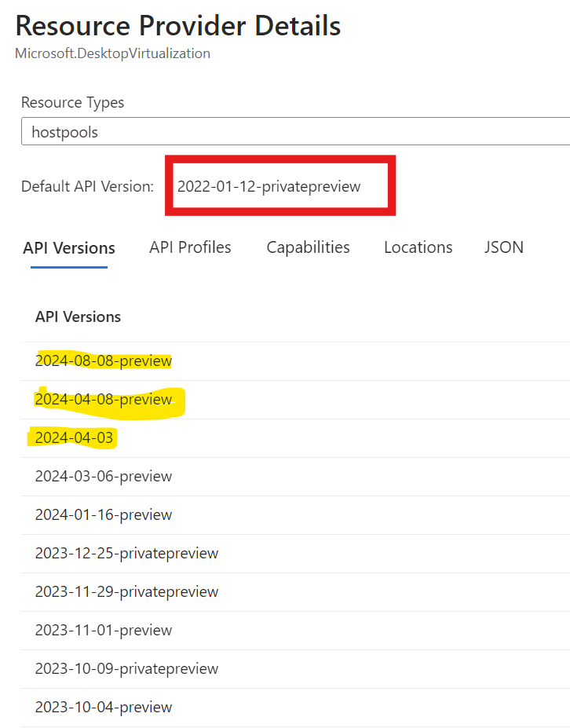Switch to the API Profiles tab
The height and width of the screenshot is (728, 570).
(189, 247)
